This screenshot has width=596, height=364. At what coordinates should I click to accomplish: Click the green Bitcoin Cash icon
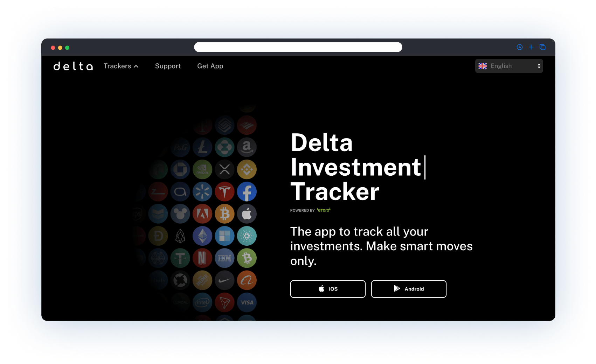tap(247, 258)
